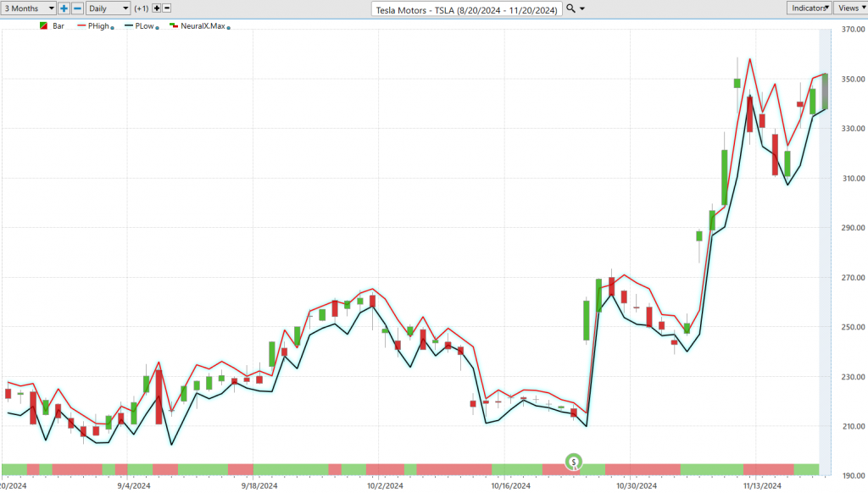Click the Bar legend icon
The width and height of the screenshot is (868, 493).
coord(44,26)
